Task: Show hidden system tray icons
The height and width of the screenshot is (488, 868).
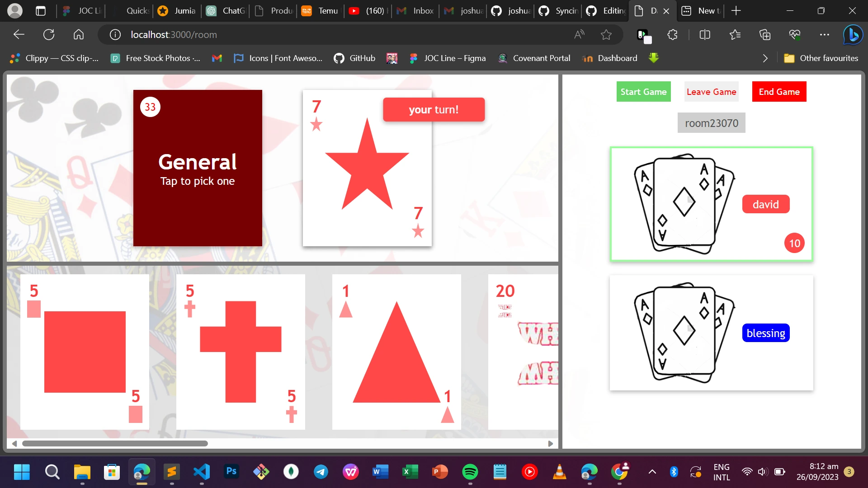Action: [652, 472]
